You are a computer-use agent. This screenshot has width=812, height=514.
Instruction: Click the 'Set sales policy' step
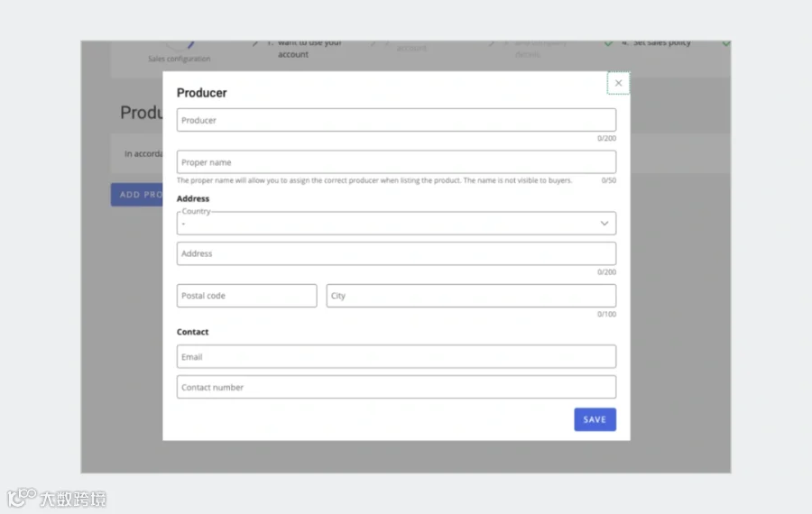point(661,43)
